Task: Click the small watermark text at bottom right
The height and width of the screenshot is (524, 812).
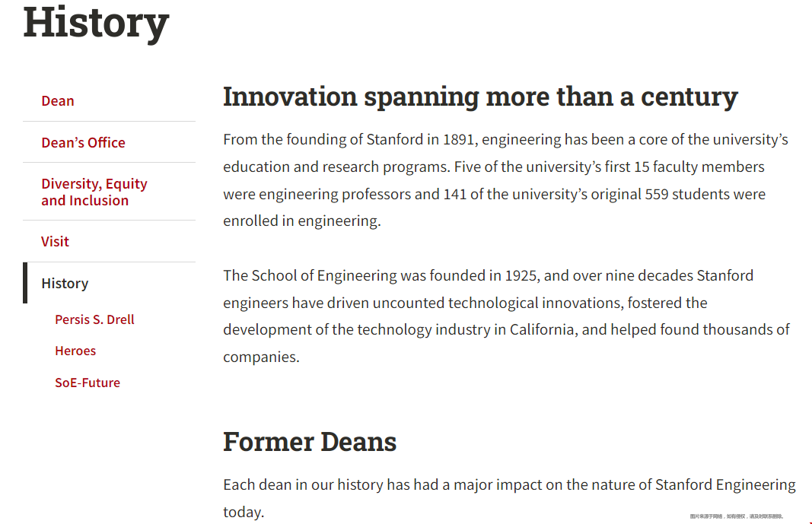Action: pos(736,516)
